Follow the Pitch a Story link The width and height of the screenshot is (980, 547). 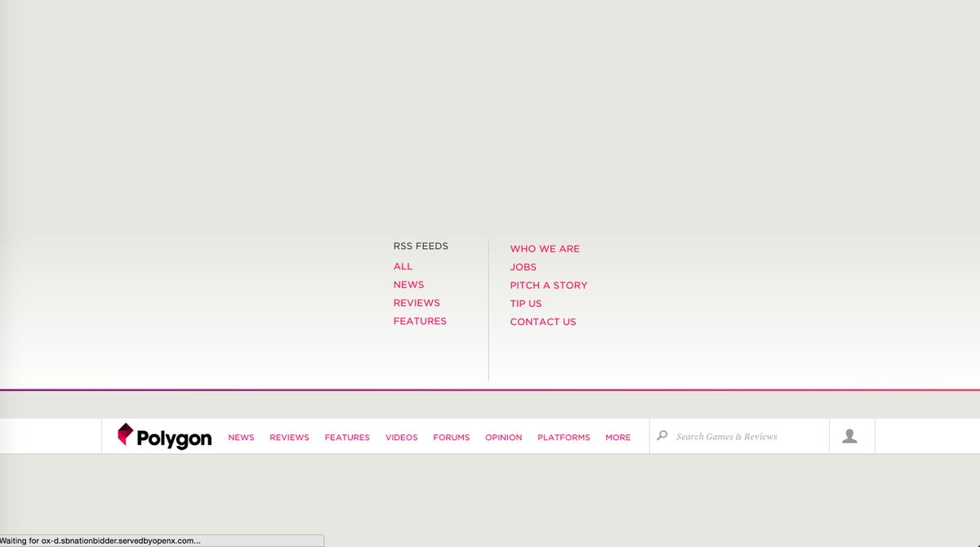549,286
